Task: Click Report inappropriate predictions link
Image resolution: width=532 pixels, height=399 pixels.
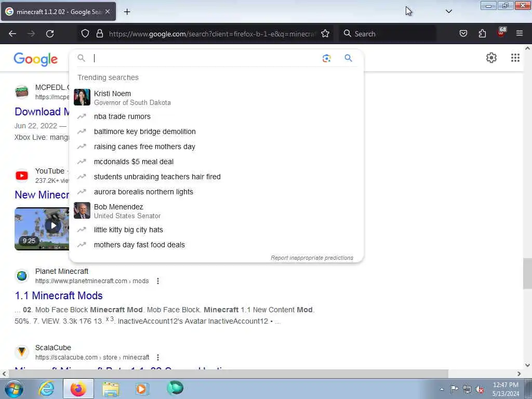Action: click(312, 258)
